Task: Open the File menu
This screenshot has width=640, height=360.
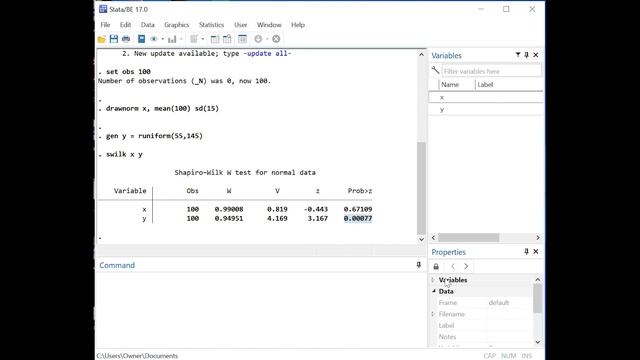Action: (x=105, y=25)
